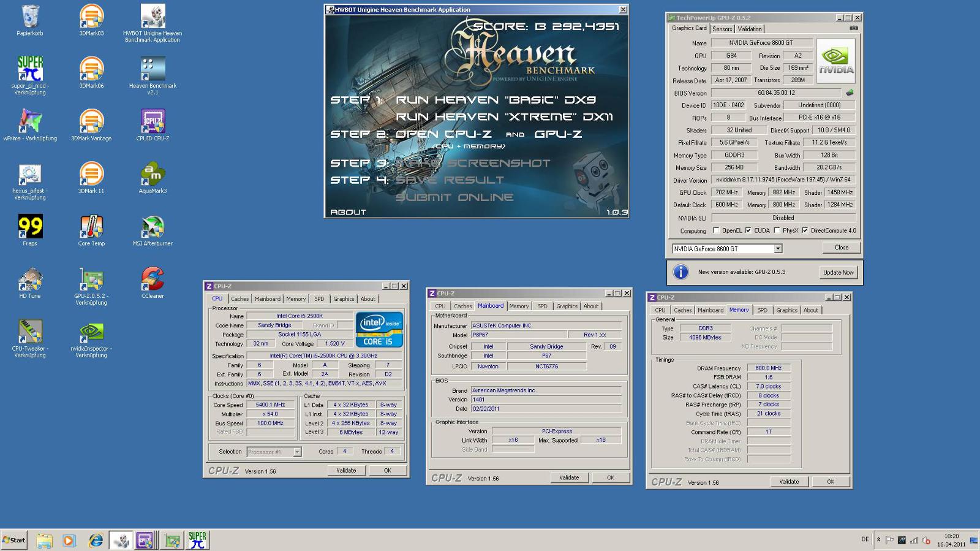Click the Start button
980x551 pixels.
click(14, 540)
